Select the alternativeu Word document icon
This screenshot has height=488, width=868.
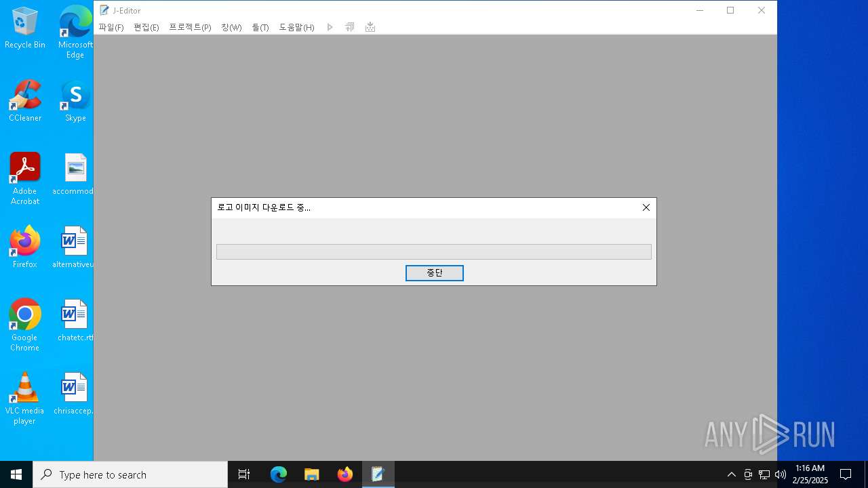click(x=73, y=247)
